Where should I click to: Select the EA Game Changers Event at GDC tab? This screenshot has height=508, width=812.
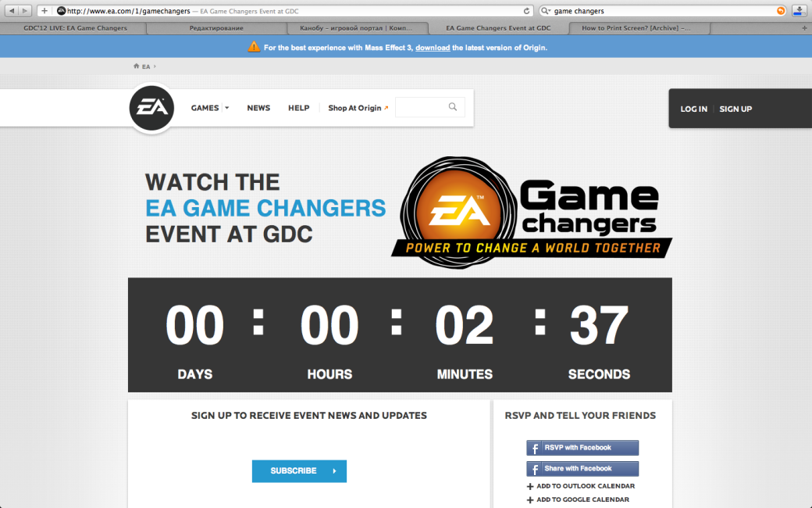coord(498,28)
